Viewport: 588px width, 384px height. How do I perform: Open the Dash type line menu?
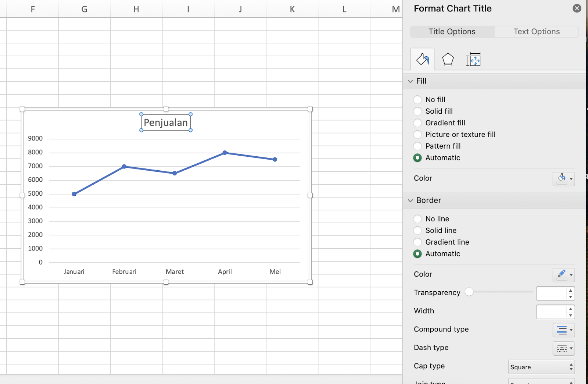564,348
